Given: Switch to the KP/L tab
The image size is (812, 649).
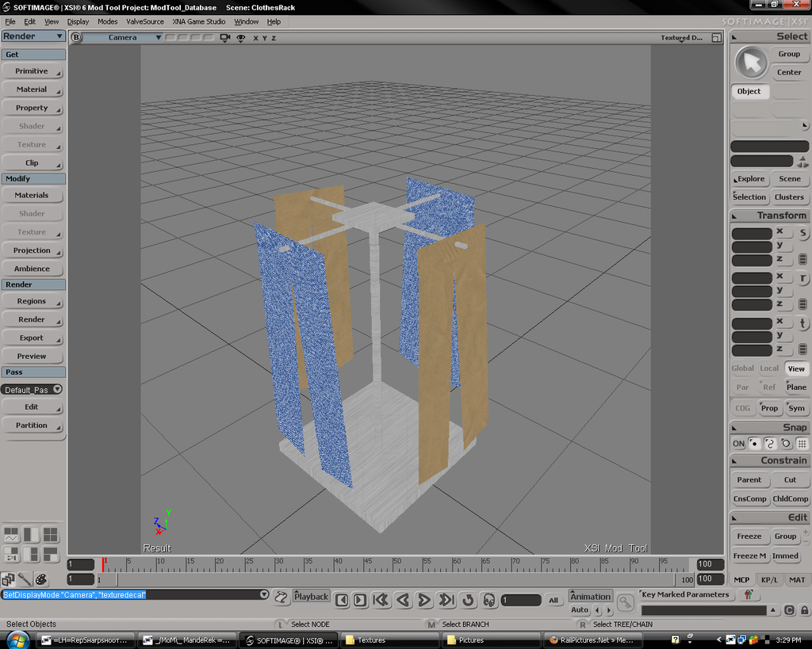Looking at the screenshot, I should pos(769,579).
